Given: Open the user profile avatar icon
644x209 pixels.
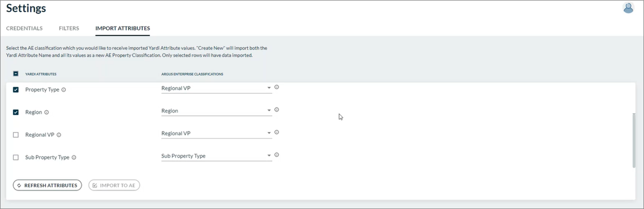Looking at the screenshot, I should (628, 8).
